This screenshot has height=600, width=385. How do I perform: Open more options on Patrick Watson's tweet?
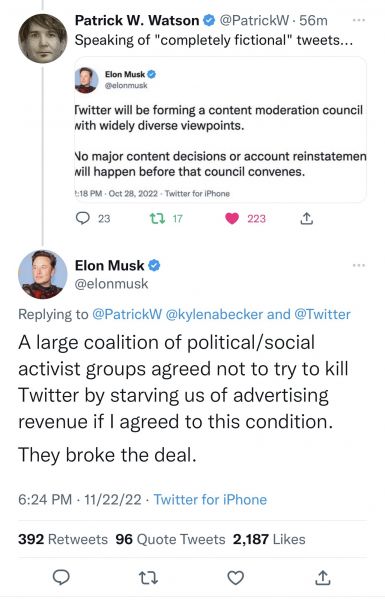tap(359, 20)
